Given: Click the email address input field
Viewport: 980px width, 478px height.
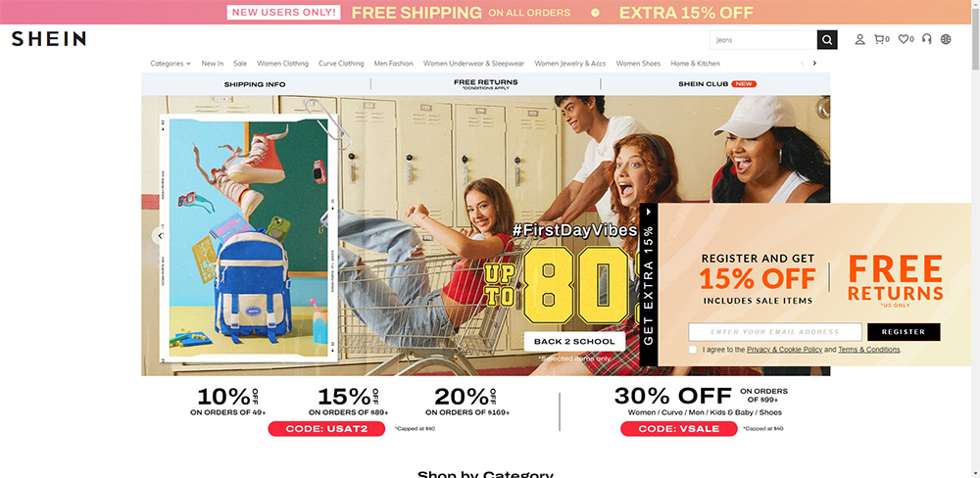Looking at the screenshot, I should (x=775, y=332).
